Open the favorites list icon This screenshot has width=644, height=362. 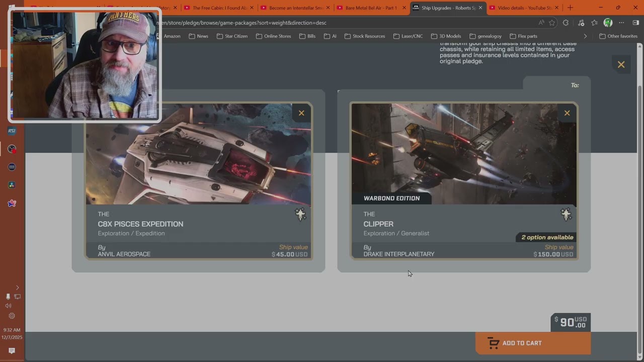coord(595,23)
